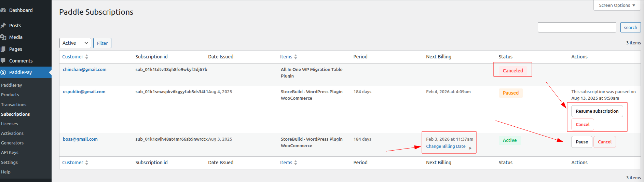Cancel the paused uspublic@gmail.com subscription

click(x=583, y=125)
